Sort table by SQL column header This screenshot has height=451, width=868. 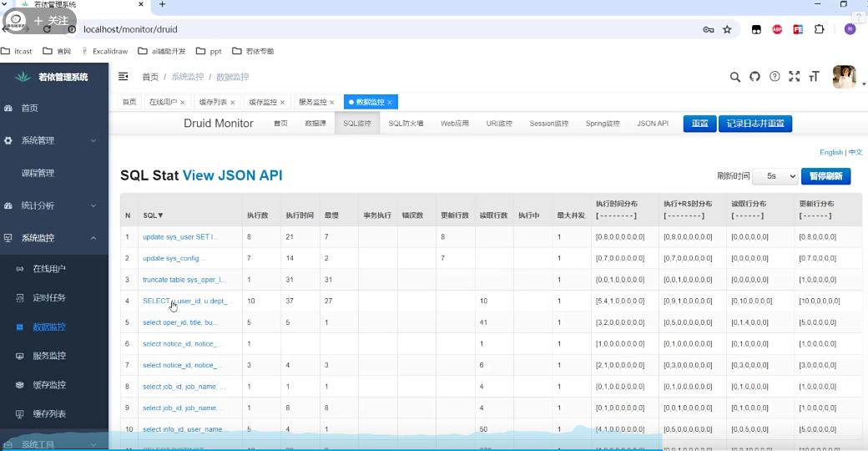[153, 215]
